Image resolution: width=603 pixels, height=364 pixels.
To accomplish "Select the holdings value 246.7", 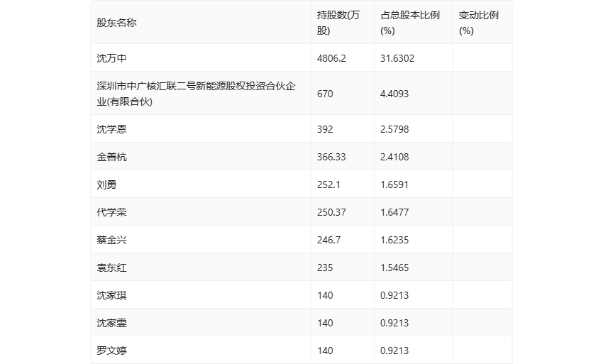I will coord(328,240).
